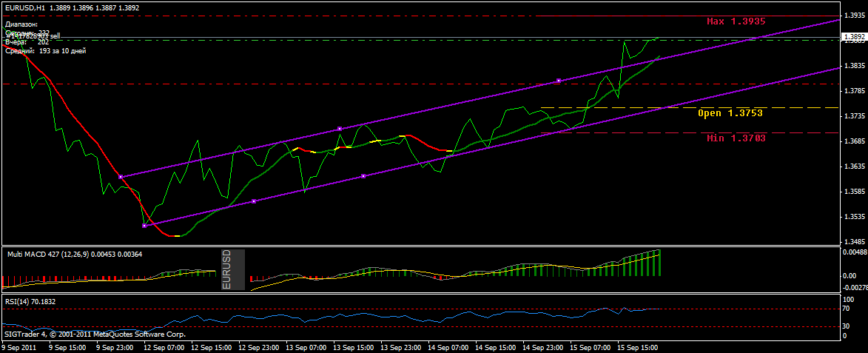Select leftmost anchor point on upper channel line
Screen dimensions: 868x353
(x=120, y=177)
